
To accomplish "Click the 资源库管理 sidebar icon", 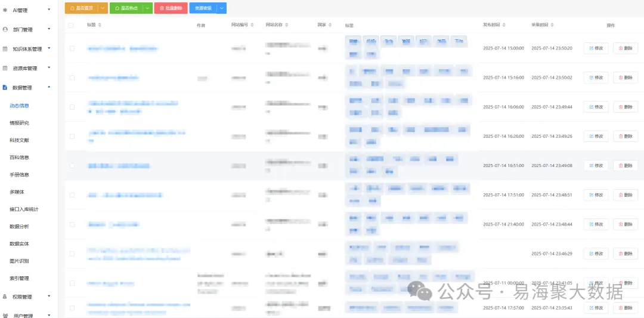I will pyautogui.click(x=5, y=68).
